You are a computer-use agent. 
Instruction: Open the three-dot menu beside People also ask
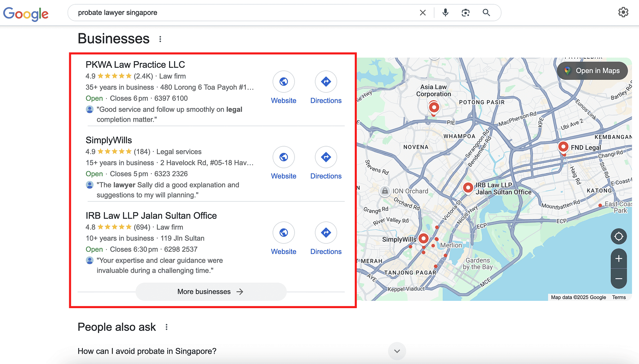coord(166,327)
